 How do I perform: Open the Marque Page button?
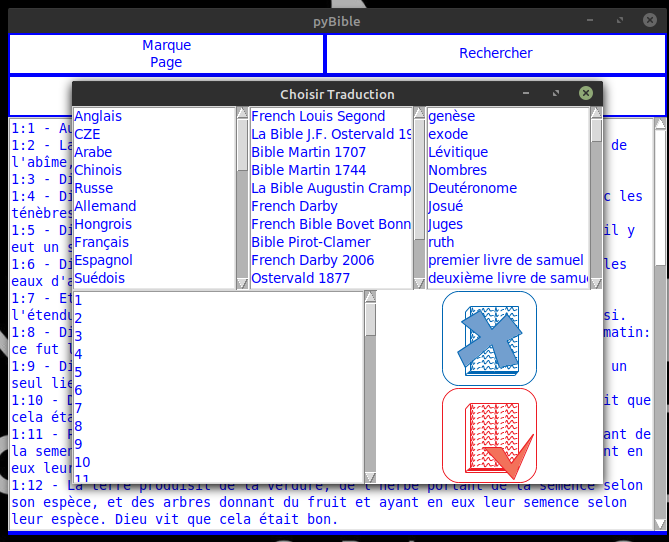[x=166, y=54]
